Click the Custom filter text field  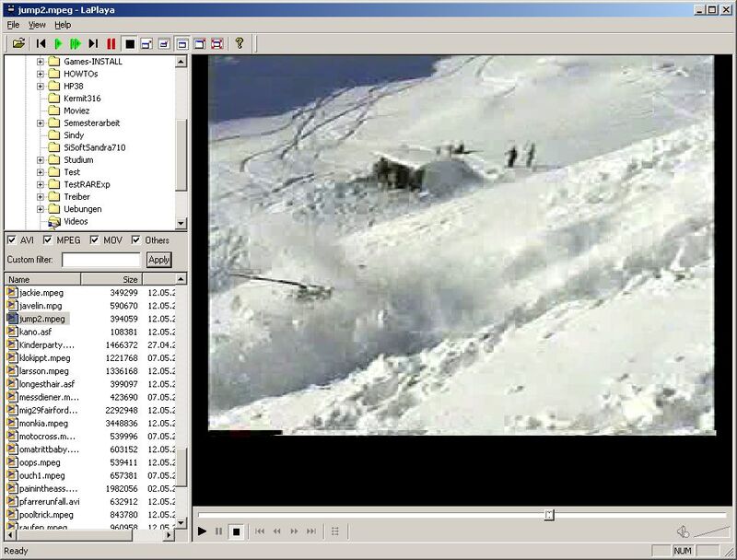pyautogui.click(x=101, y=260)
